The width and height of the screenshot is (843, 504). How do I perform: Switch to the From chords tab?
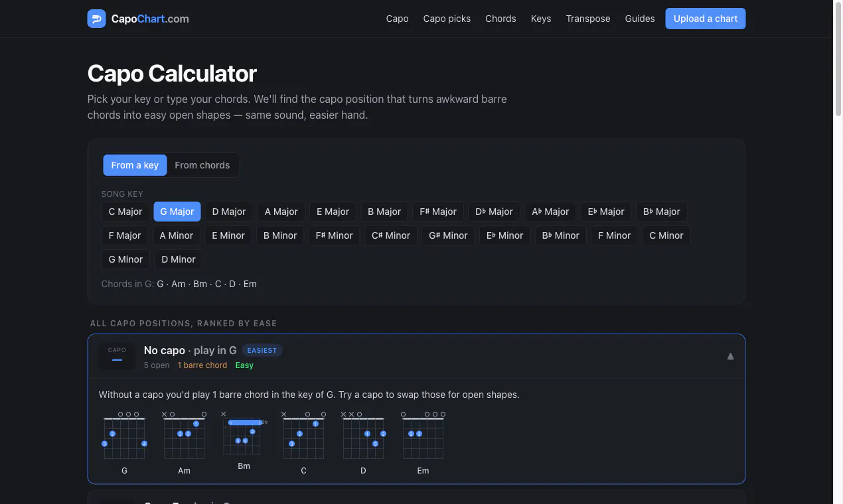click(x=202, y=165)
